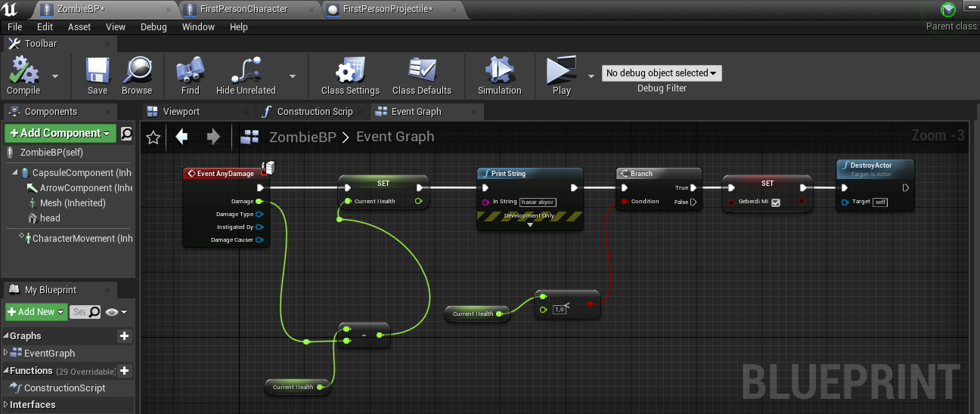The width and height of the screenshot is (980, 414).
Task: Select Mesh (Inherited) component
Action: coord(67,203)
